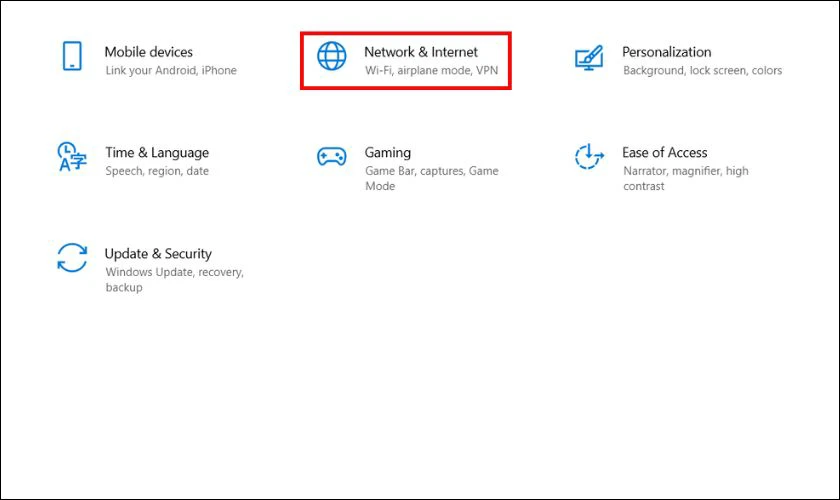Open Ease of Access title
The image size is (840, 500).
click(x=664, y=153)
